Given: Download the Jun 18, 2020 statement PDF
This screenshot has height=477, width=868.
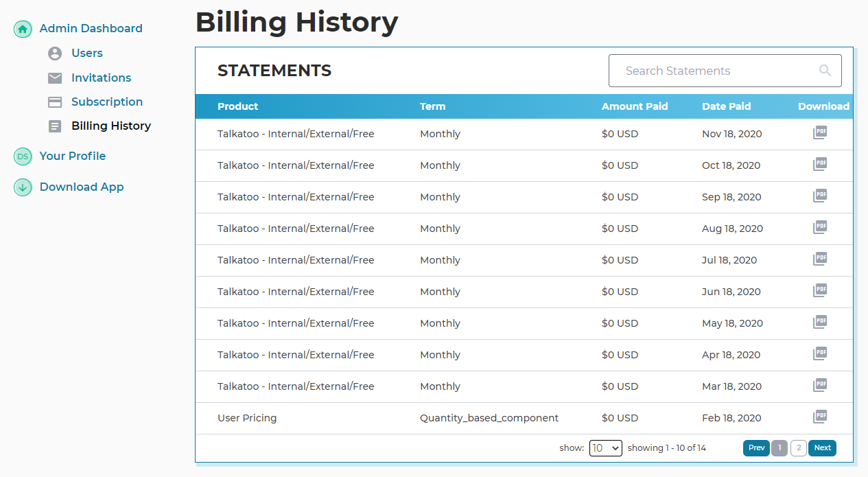Looking at the screenshot, I should [820, 291].
